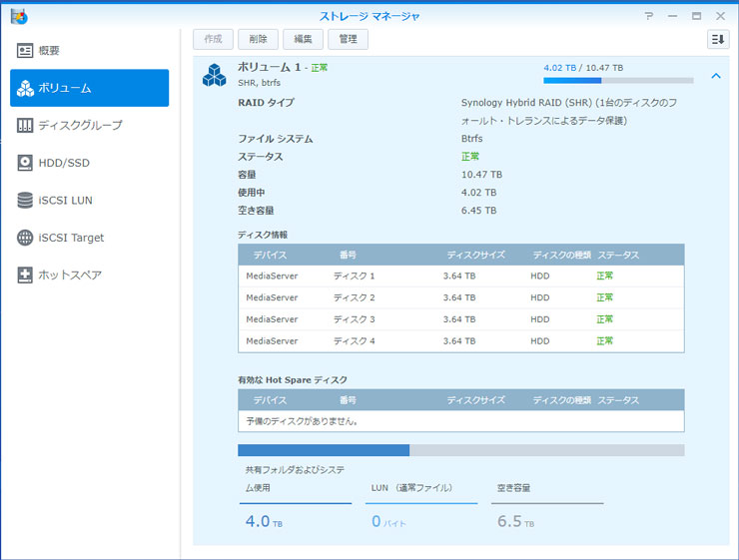Click the 4.0 TB shared folder usage value

(x=264, y=521)
